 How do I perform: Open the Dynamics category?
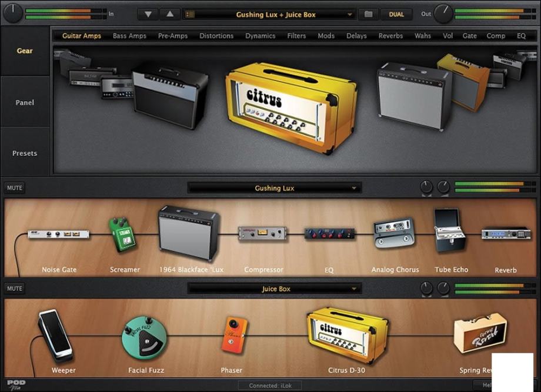pos(260,36)
